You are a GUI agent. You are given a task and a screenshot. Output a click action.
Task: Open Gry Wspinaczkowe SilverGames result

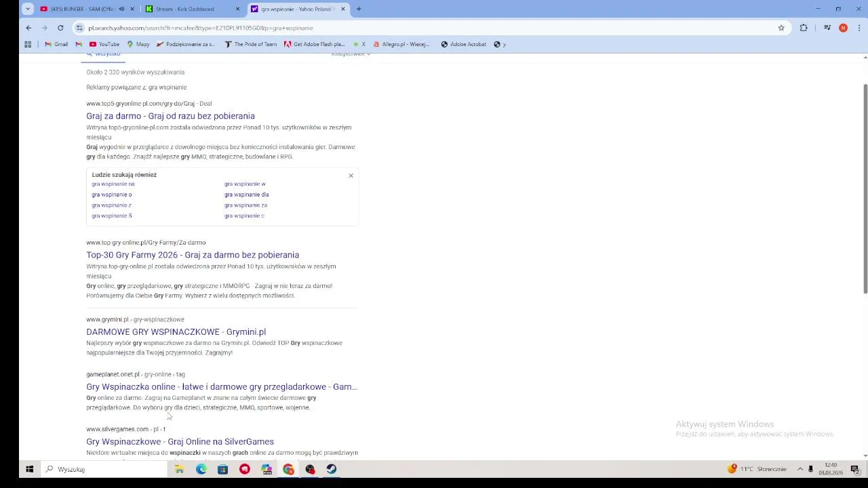coord(180,441)
